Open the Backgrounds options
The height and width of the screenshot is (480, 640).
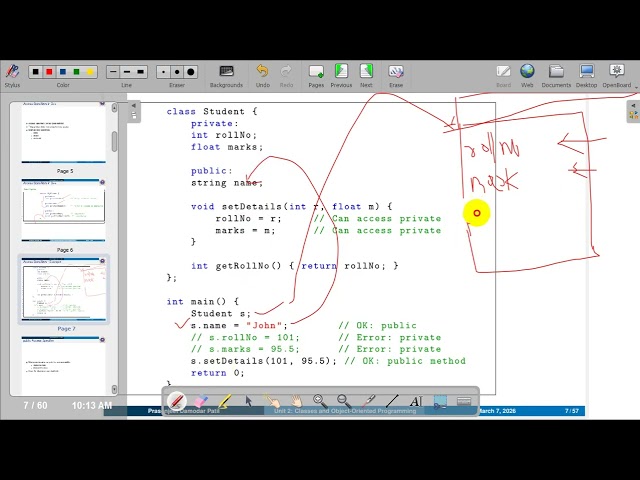pyautogui.click(x=226, y=76)
